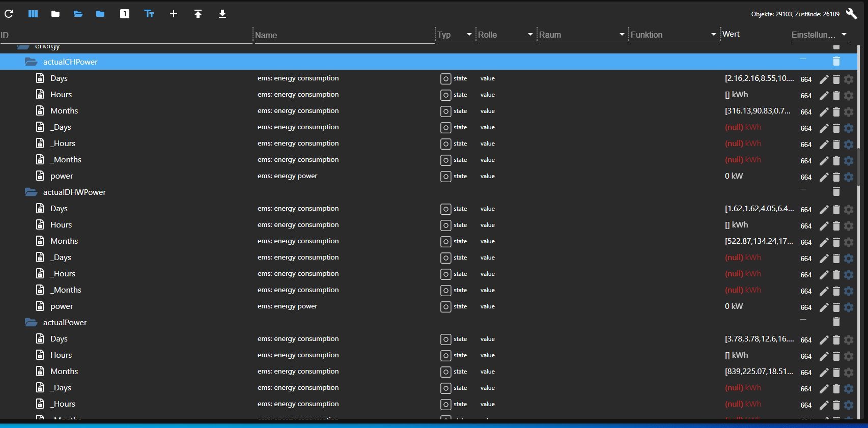This screenshot has height=428, width=868.
Task: Click the expand-one-level folder icon
Action: (100, 14)
